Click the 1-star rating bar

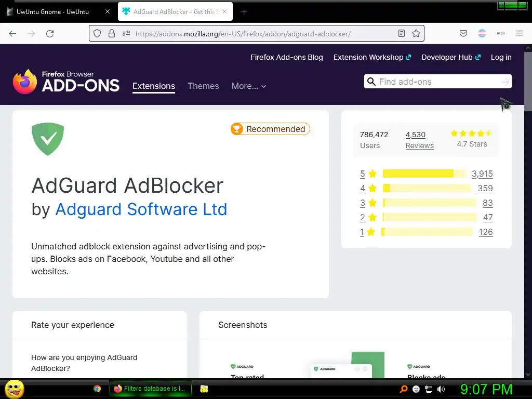click(427, 232)
